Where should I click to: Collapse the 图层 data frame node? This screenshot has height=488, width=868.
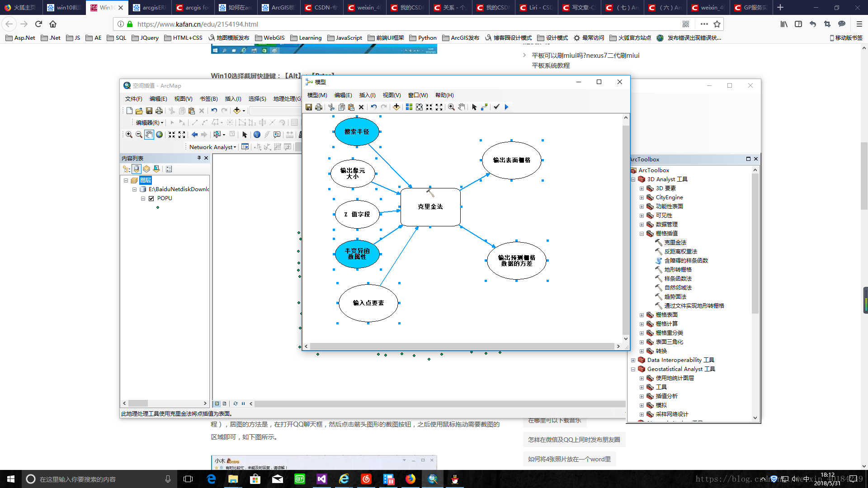coord(126,180)
